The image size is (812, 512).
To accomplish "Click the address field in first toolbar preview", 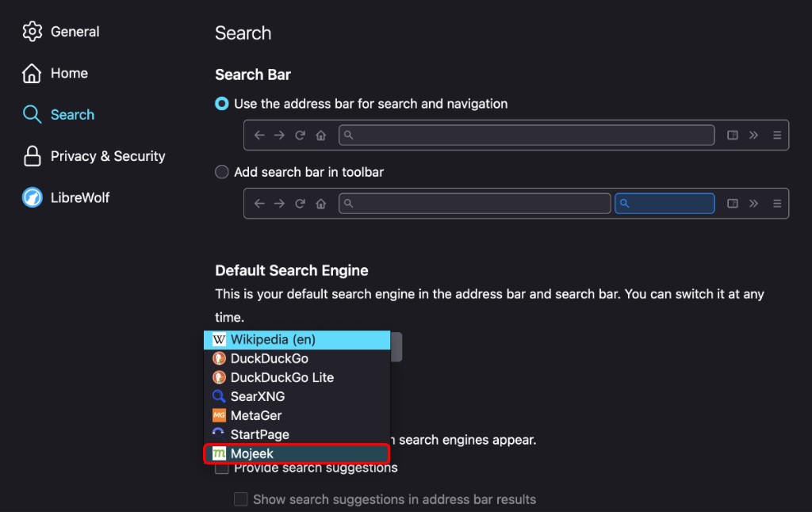I will click(x=527, y=135).
